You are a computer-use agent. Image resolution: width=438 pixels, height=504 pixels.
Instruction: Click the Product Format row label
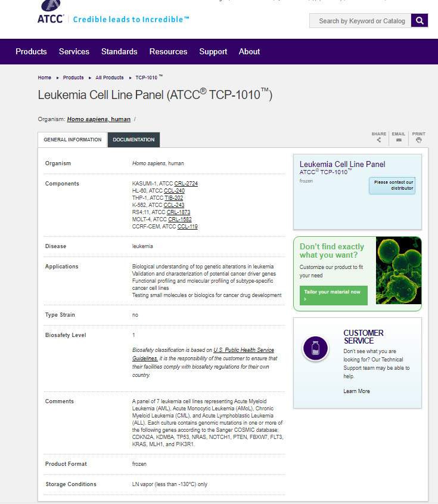point(66,464)
